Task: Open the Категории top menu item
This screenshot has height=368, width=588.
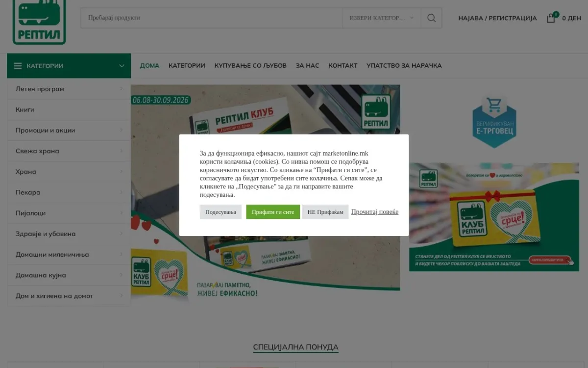Action: [x=187, y=66]
